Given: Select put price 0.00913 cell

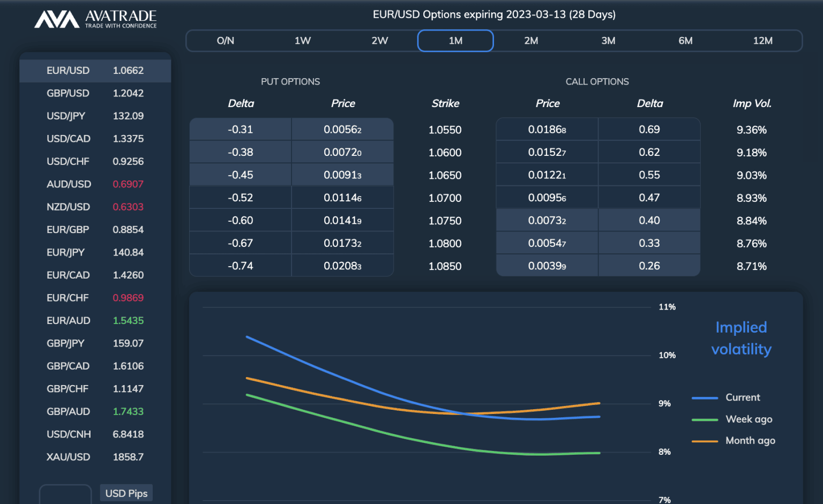Looking at the screenshot, I should 343,175.
